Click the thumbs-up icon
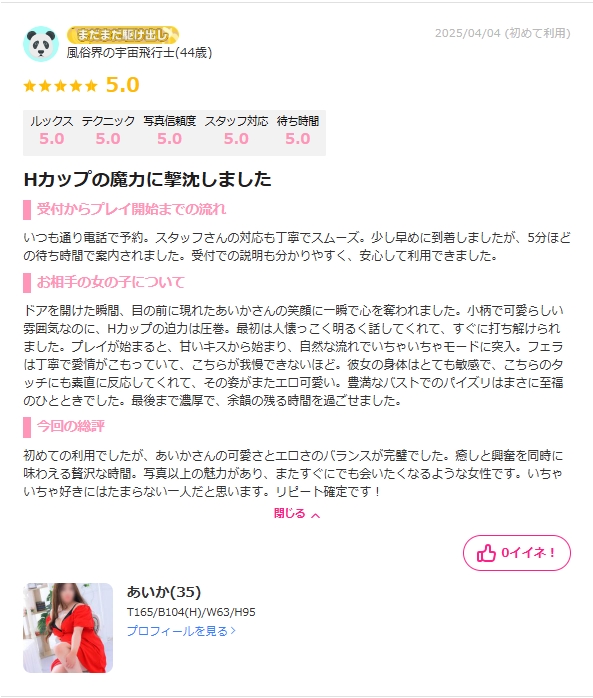Screen dimensions: 593x698 pyautogui.click(x=486, y=553)
